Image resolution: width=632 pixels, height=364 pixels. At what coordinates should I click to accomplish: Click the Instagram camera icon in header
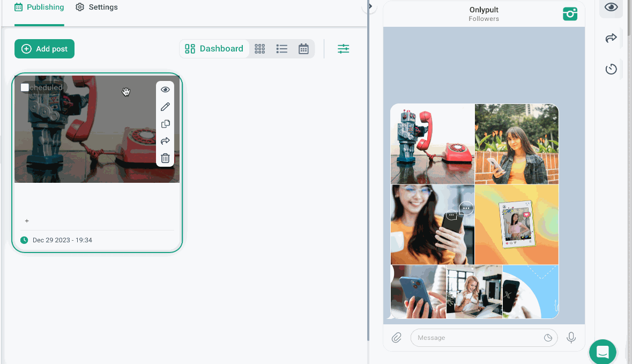[x=570, y=14]
